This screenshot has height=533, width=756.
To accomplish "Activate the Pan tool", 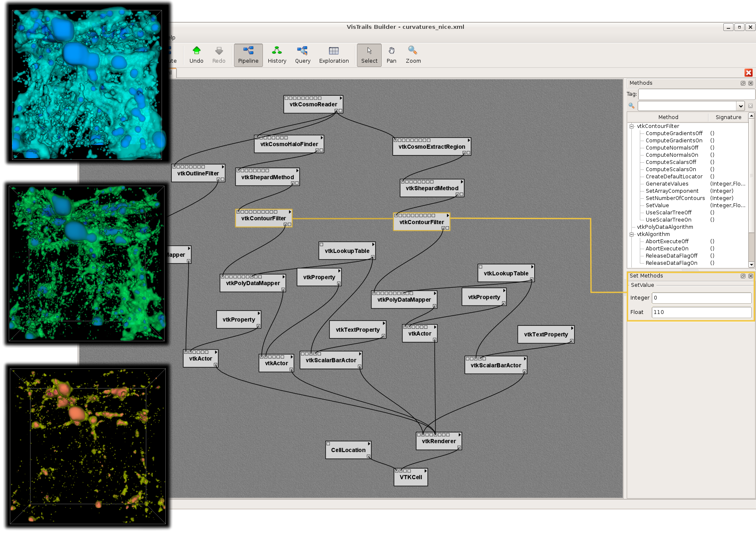I will 391,55.
